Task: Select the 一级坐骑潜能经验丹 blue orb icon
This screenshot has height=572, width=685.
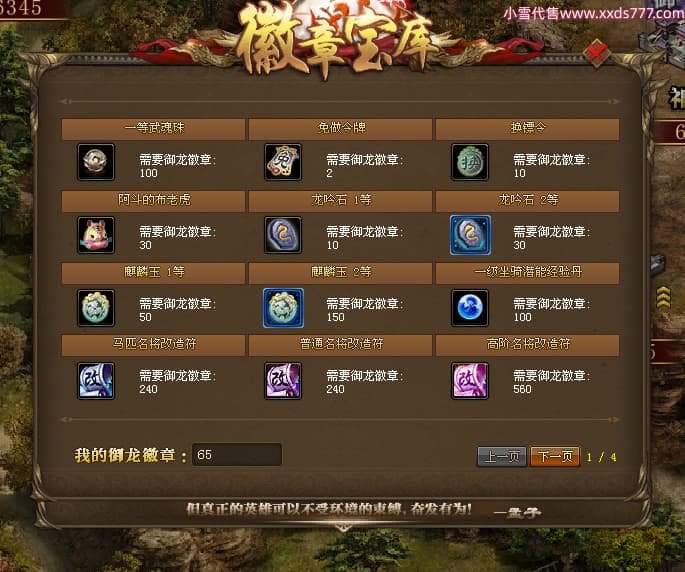Action: pyautogui.click(x=470, y=308)
